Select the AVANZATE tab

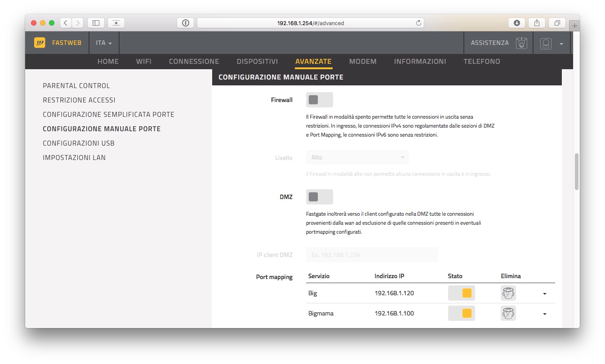click(313, 62)
